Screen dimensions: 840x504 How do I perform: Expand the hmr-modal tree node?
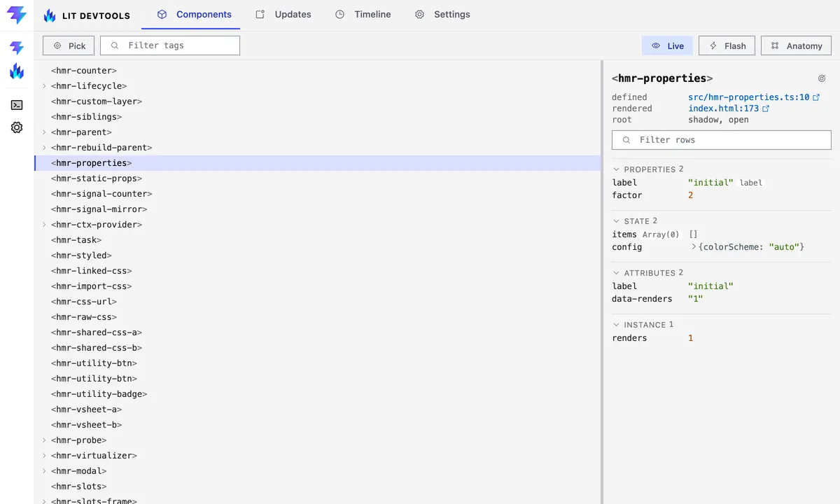44,471
